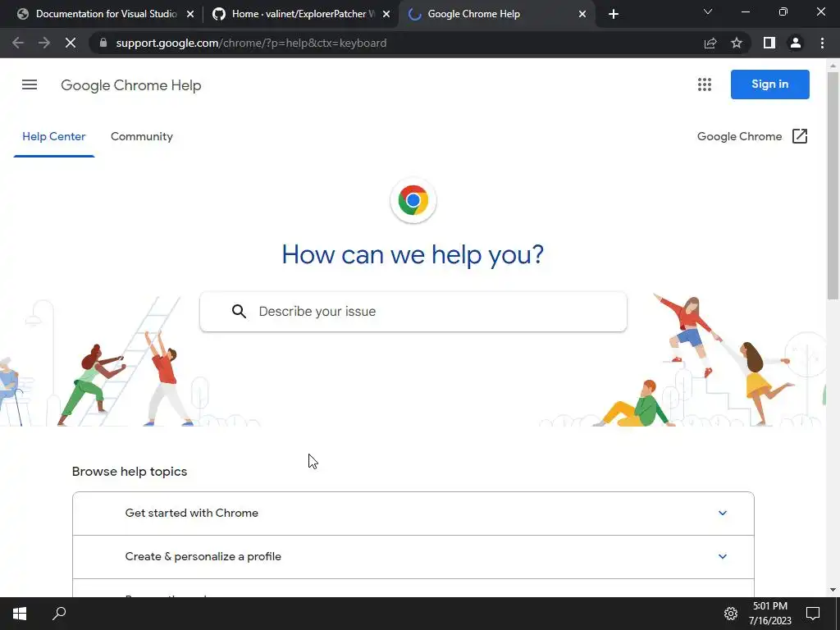Click the page's vertical scrollbar thumb

(833, 185)
